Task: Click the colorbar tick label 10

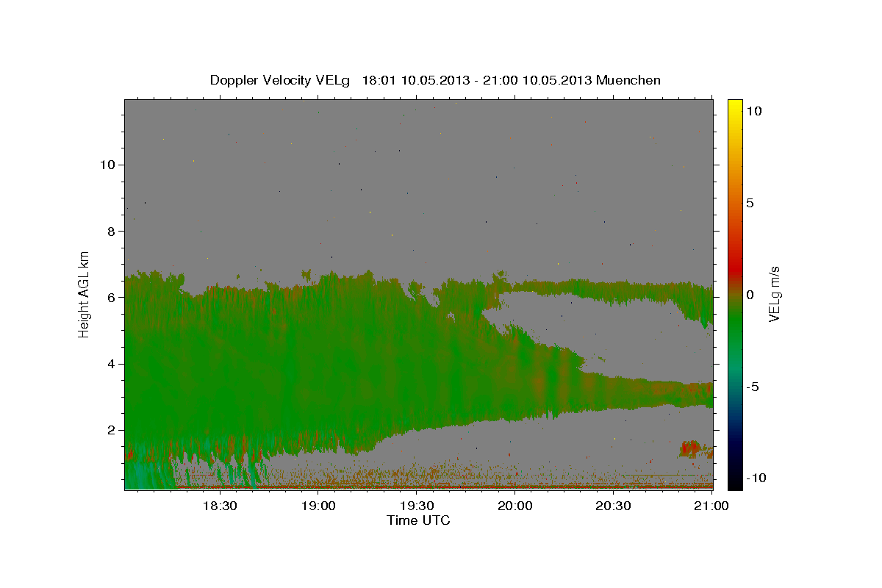Action: [x=753, y=111]
